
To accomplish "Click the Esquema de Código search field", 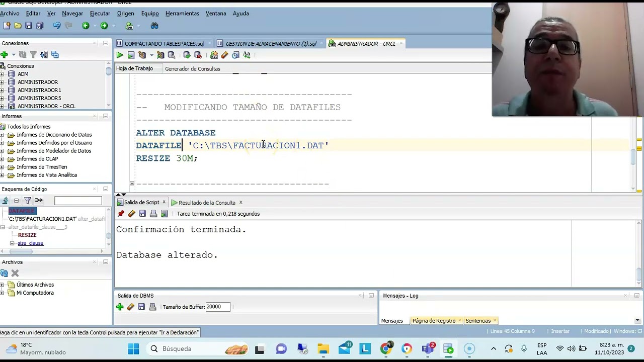I will point(78,201).
